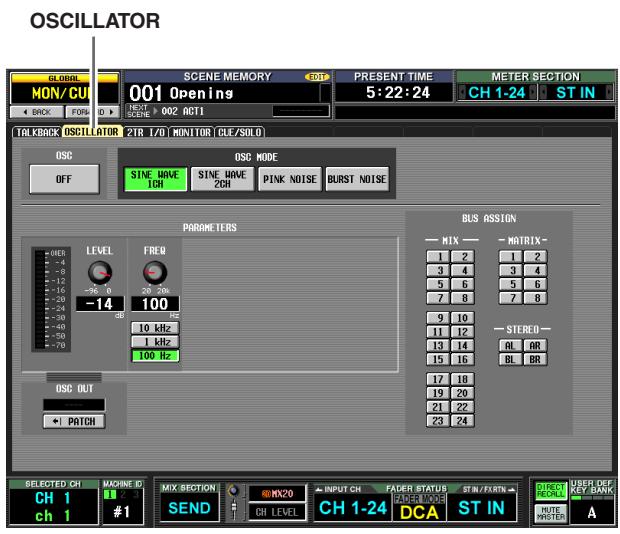Assign oscillator to MATRIX bus 7
The image size is (620, 534).
(511, 298)
